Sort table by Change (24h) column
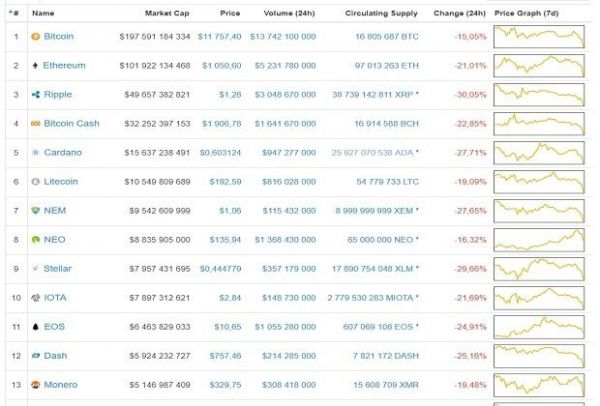The image size is (600, 406). (460, 13)
